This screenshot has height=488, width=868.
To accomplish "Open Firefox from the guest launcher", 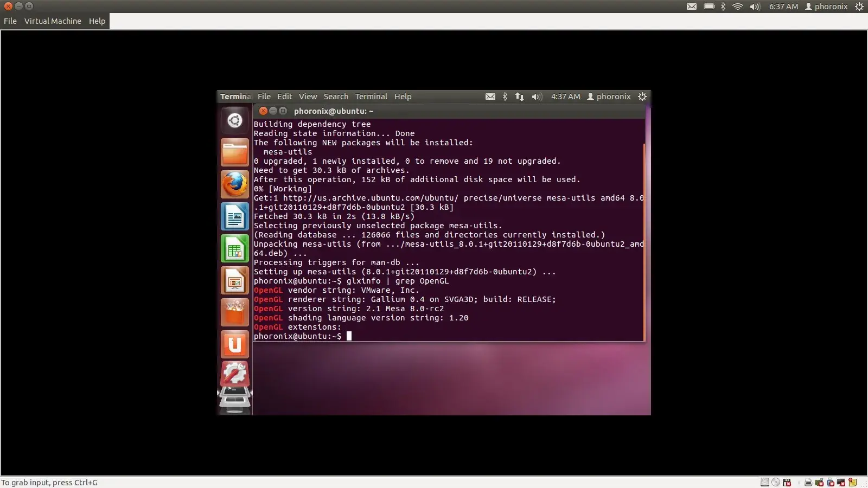I will point(234,185).
